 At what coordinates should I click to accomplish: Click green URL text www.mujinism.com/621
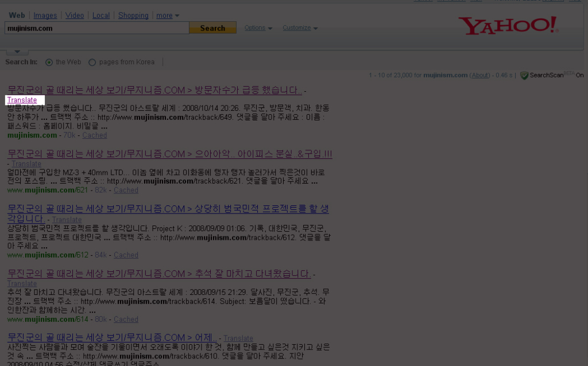48,190
